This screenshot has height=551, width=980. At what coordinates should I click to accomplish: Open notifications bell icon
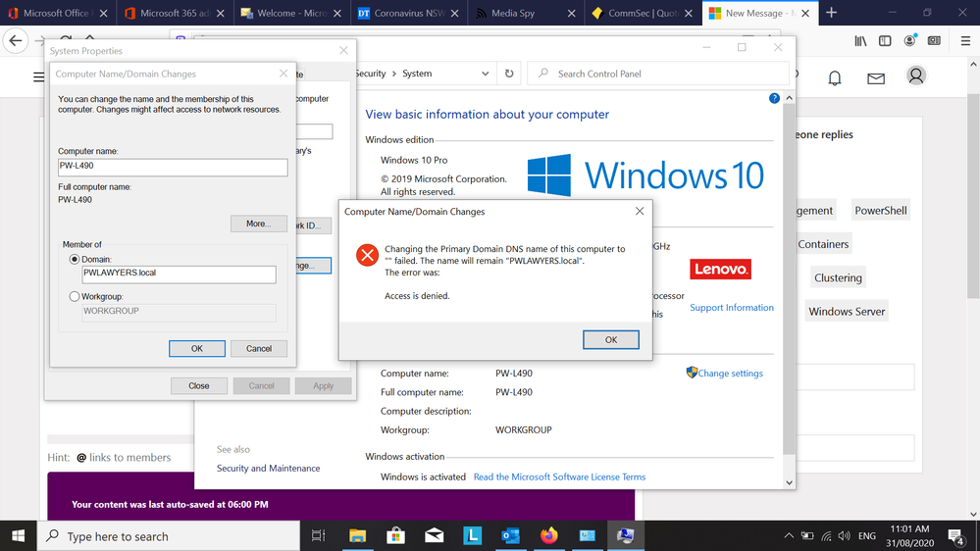coord(835,78)
